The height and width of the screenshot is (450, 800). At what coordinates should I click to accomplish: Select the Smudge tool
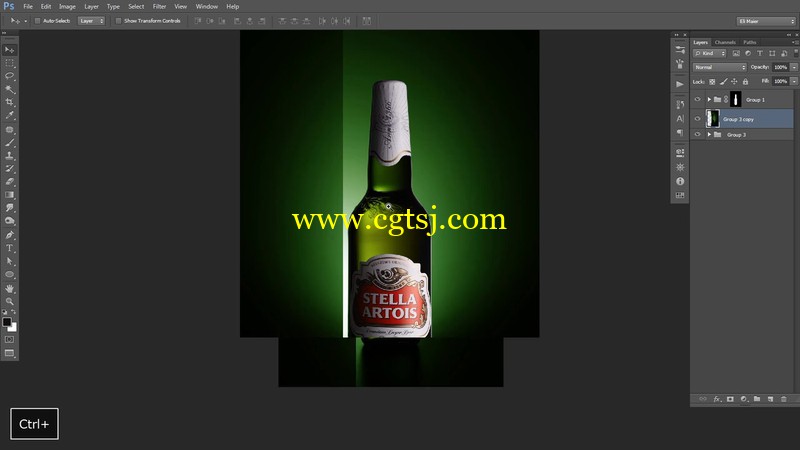tap(9, 208)
